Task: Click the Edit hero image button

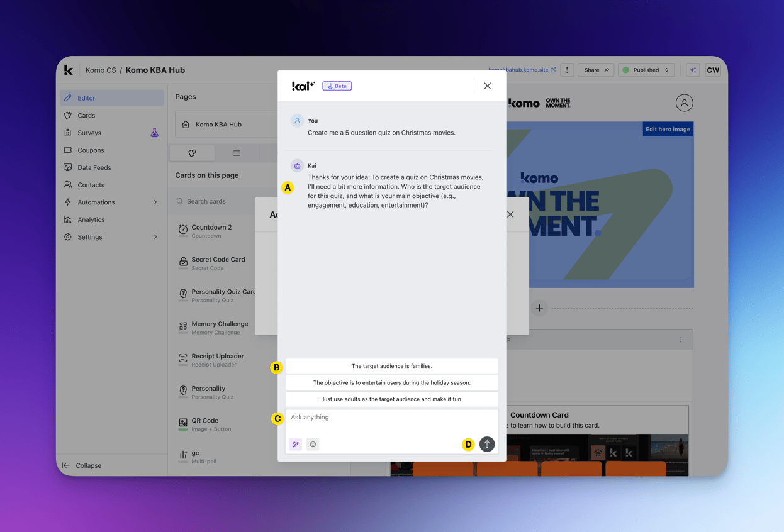Action: coord(668,130)
